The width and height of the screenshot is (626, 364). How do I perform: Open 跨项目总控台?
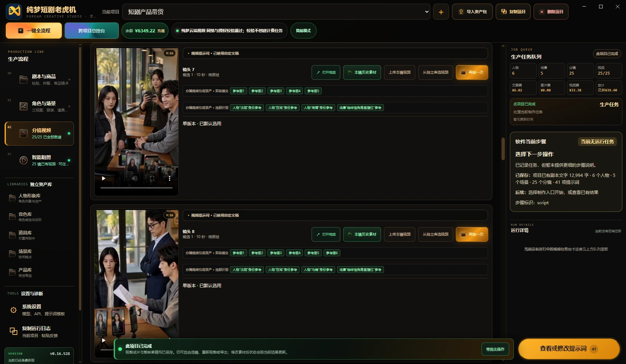[x=92, y=31]
